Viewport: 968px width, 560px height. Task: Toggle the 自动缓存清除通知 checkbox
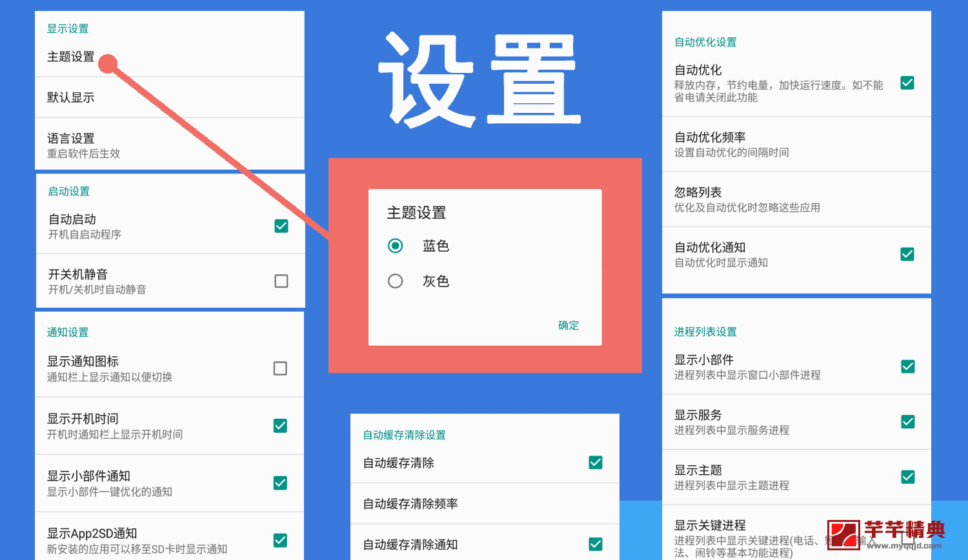click(596, 545)
